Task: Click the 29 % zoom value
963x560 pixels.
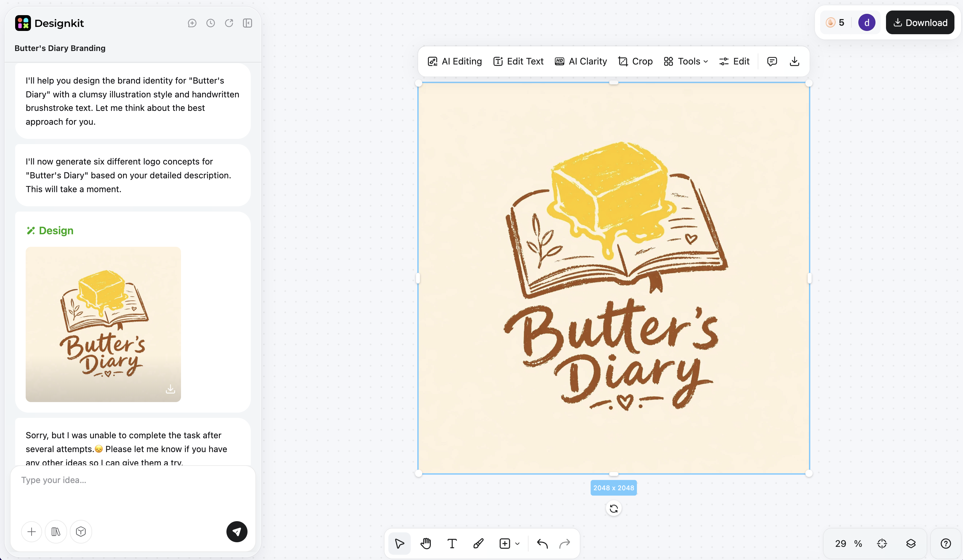Action: click(848, 543)
